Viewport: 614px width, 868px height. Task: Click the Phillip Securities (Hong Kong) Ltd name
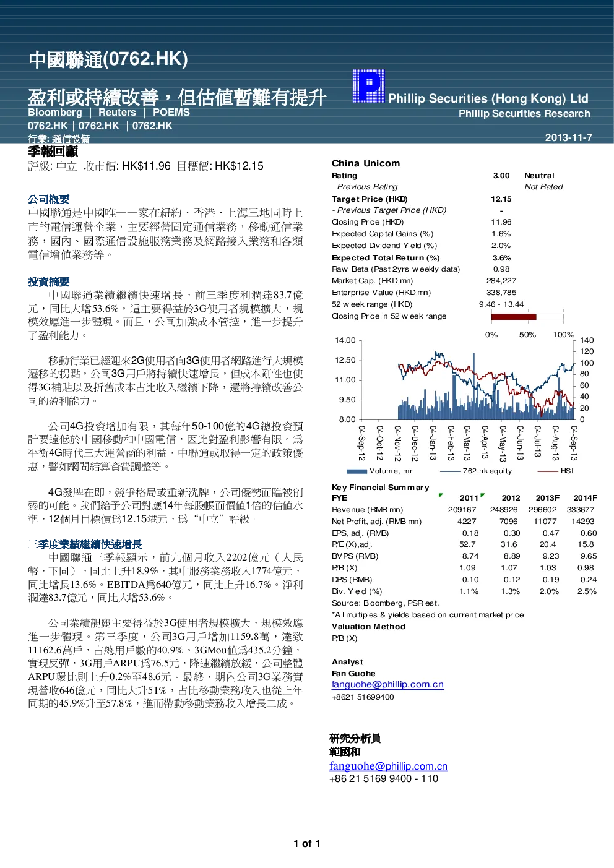point(488,98)
